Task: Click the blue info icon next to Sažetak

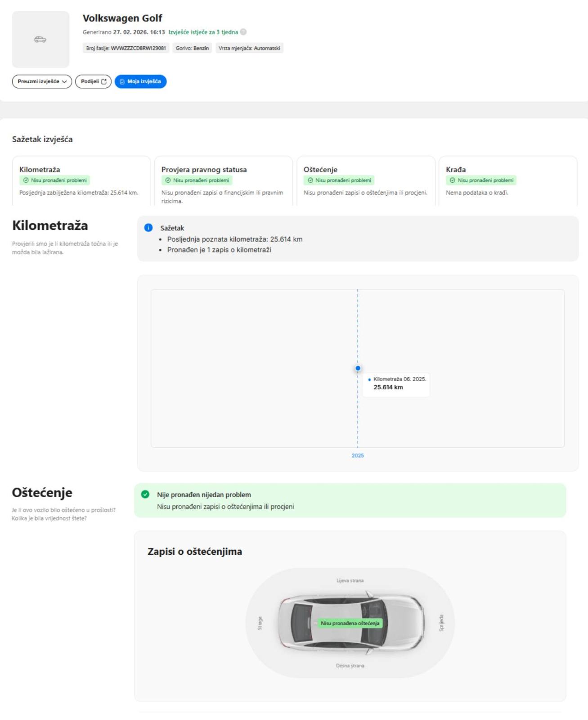Action: (x=148, y=228)
